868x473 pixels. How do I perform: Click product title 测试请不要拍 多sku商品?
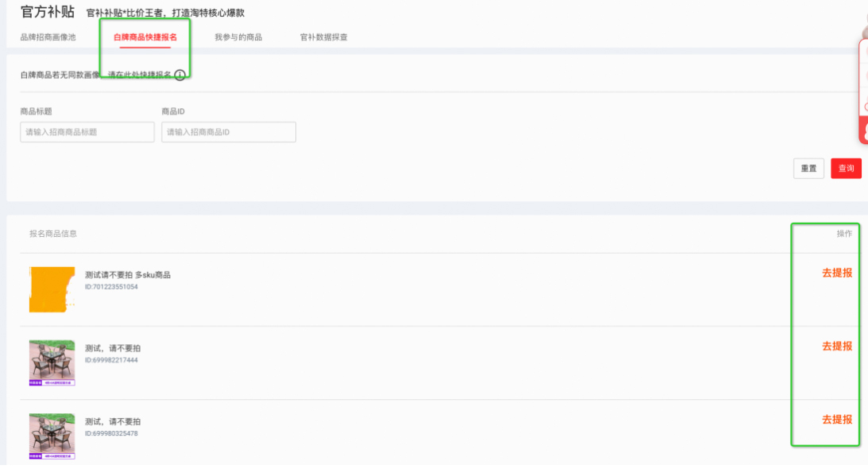(128, 275)
